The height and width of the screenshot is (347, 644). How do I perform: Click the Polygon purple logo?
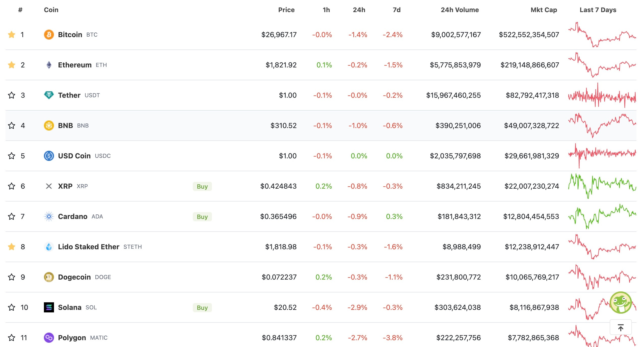[x=49, y=338]
